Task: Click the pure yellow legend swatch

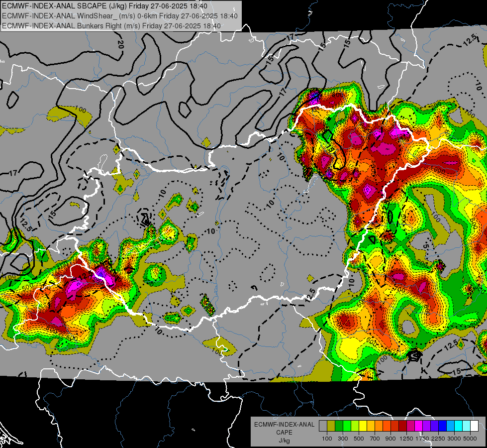Action: (x=363, y=426)
